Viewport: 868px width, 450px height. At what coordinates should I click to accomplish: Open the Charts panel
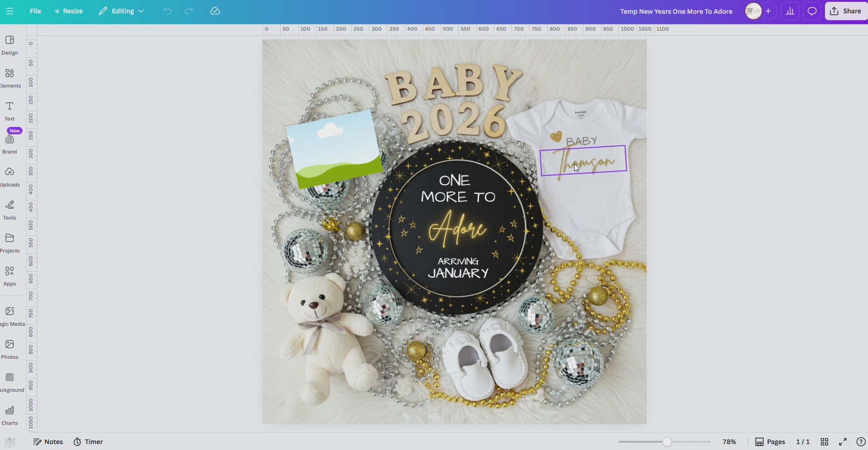coord(9,414)
